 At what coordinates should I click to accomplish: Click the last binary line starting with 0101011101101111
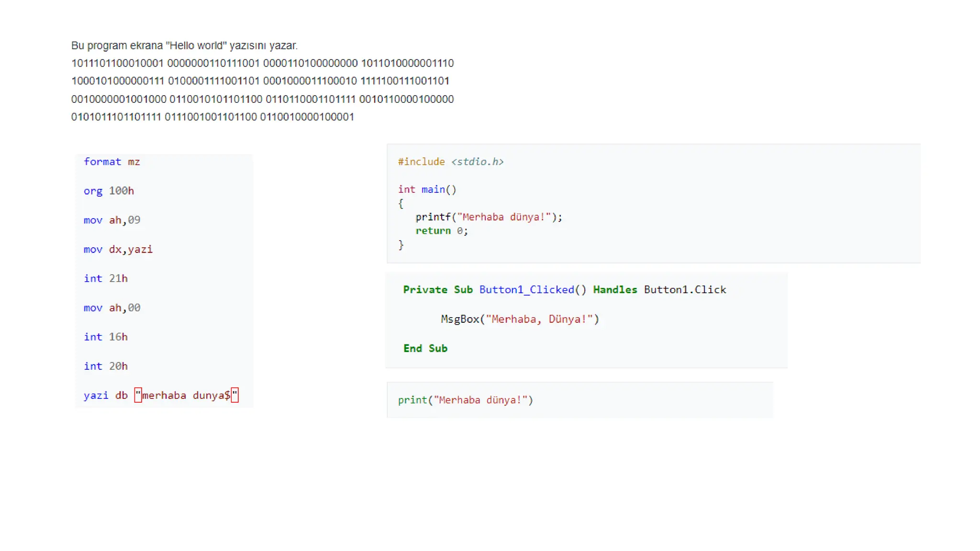[212, 117]
